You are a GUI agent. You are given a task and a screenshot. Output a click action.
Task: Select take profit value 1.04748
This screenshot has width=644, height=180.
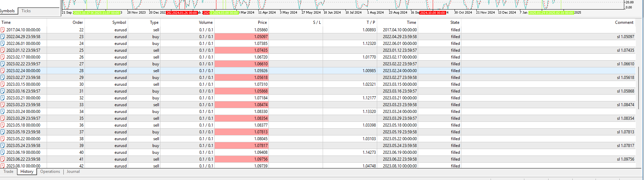[369, 166]
